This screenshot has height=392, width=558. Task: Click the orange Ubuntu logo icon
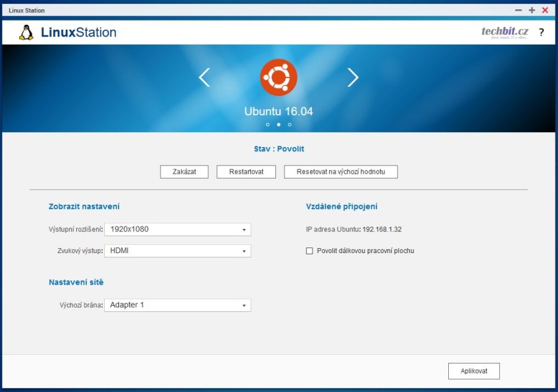click(x=278, y=77)
